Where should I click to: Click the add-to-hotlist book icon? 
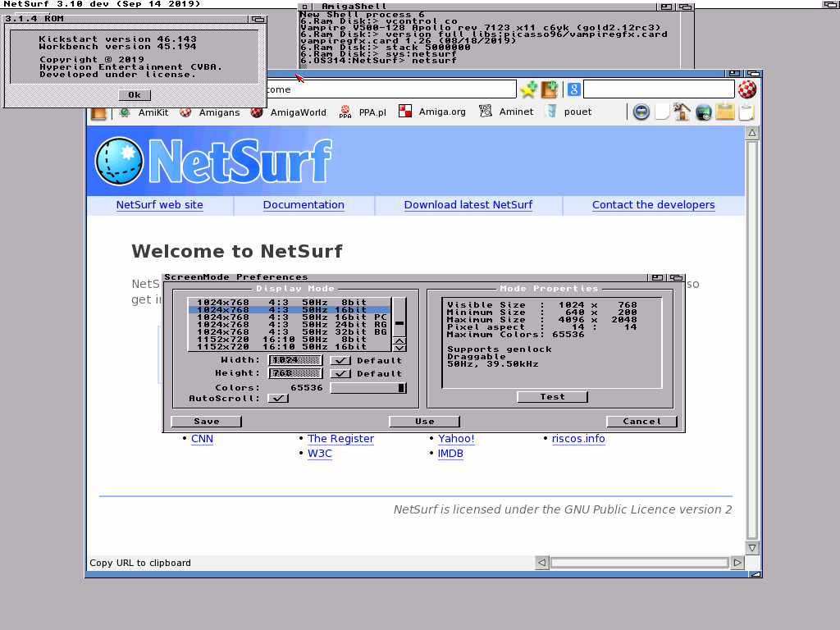point(549,89)
